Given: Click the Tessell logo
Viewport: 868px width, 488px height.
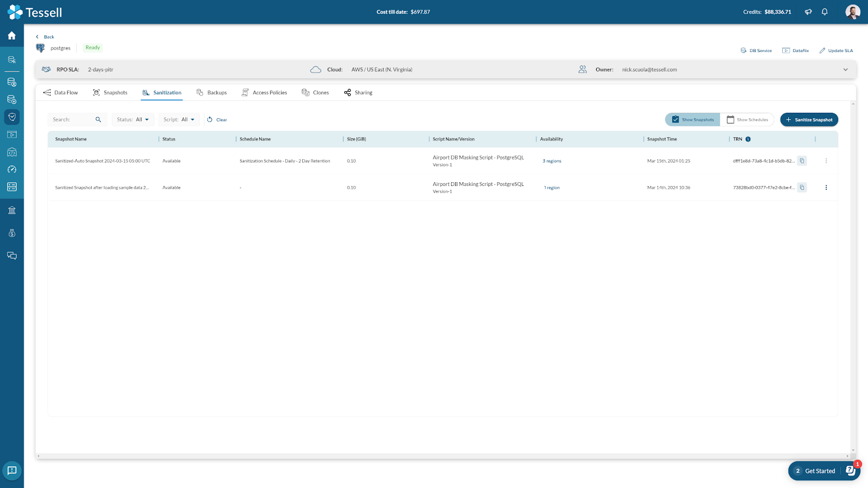Looking at the screenshot, I should pyautogui.click(x=35, y=12).
